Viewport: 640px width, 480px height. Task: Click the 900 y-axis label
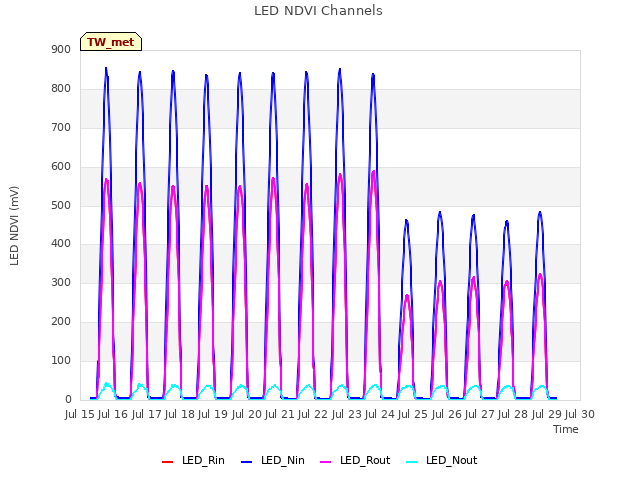61,50
